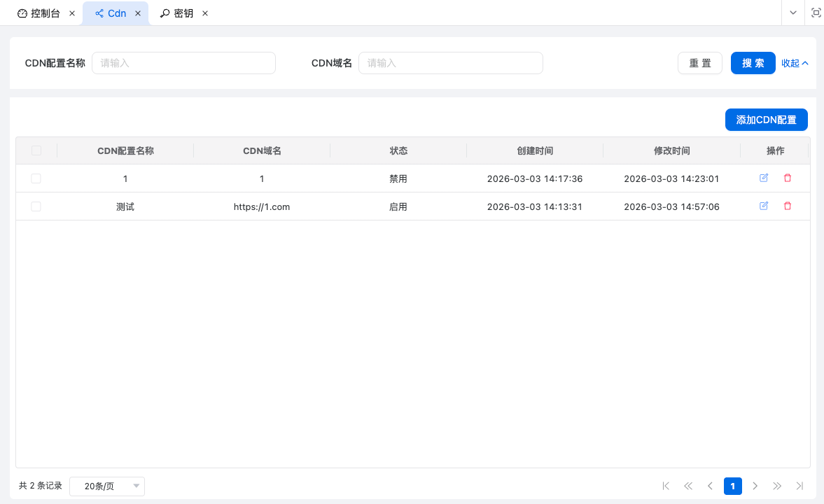
Task: Go to the last page of results
Action: 800,486
